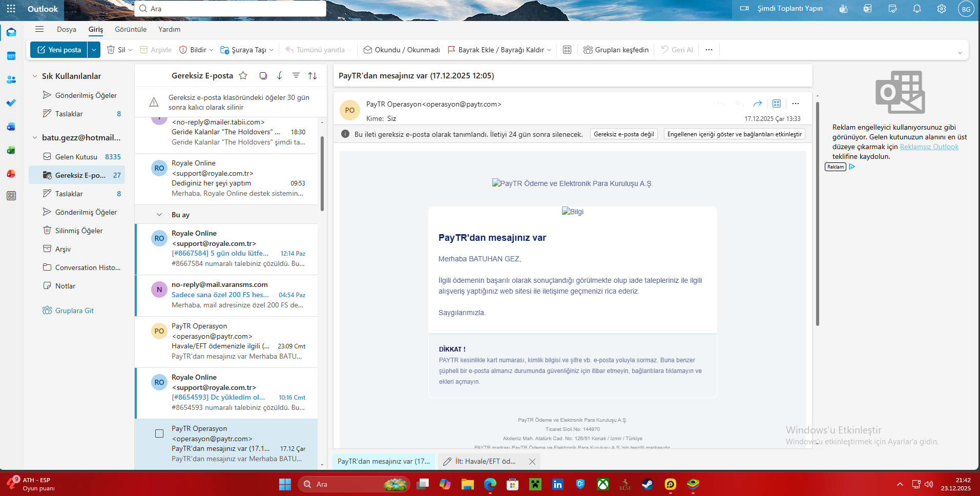
Task: Open the Silinmiş Öğeler folder
Action: 77,231
